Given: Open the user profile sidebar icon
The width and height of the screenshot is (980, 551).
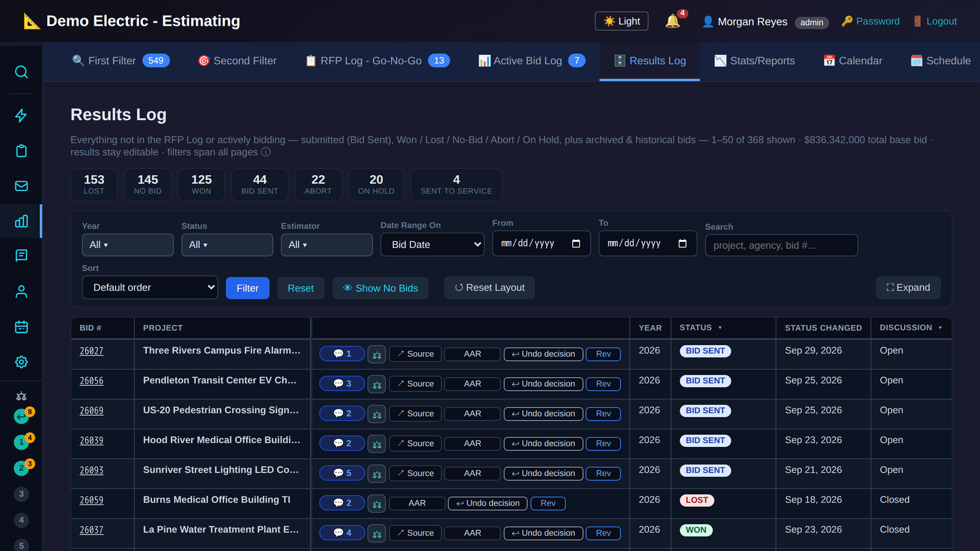Looking at the screenshot, I should 21,291.
